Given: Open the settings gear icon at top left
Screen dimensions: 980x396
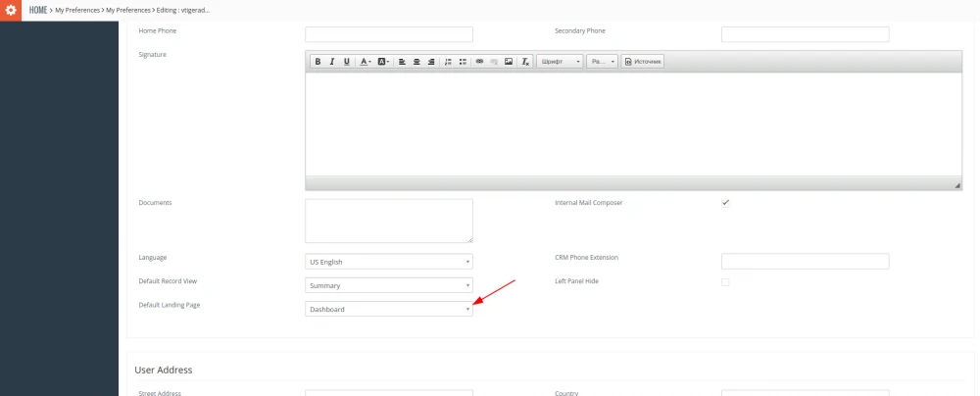Looking at the screenshot, I should [11, 10].
